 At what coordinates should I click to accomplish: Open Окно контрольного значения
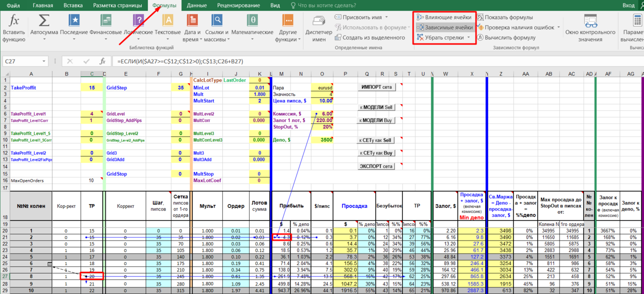[590, 28]
